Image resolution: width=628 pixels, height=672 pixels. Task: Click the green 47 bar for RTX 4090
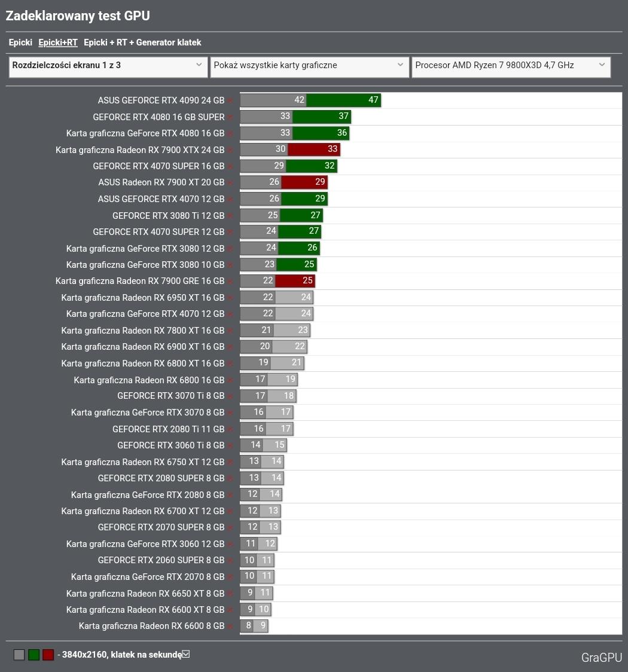click(343, 100)
